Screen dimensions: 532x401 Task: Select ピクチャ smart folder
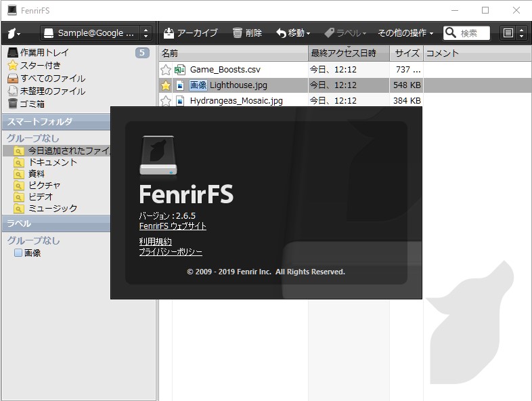coord(37,186)
